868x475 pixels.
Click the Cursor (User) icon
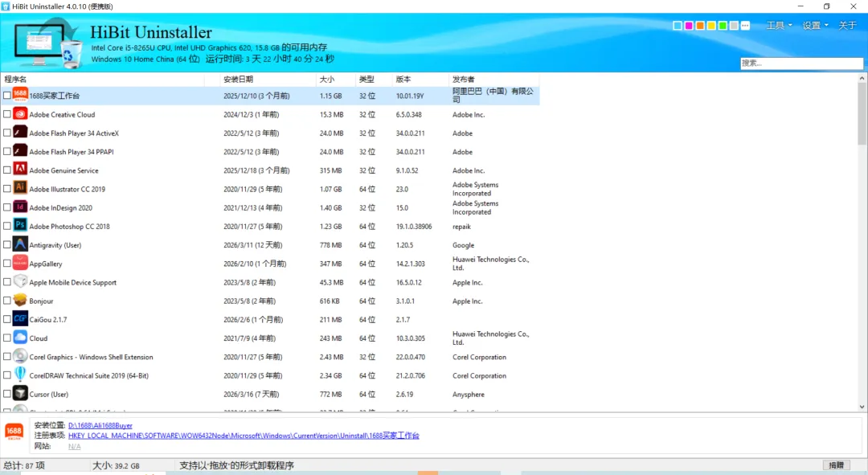point(20,394)
